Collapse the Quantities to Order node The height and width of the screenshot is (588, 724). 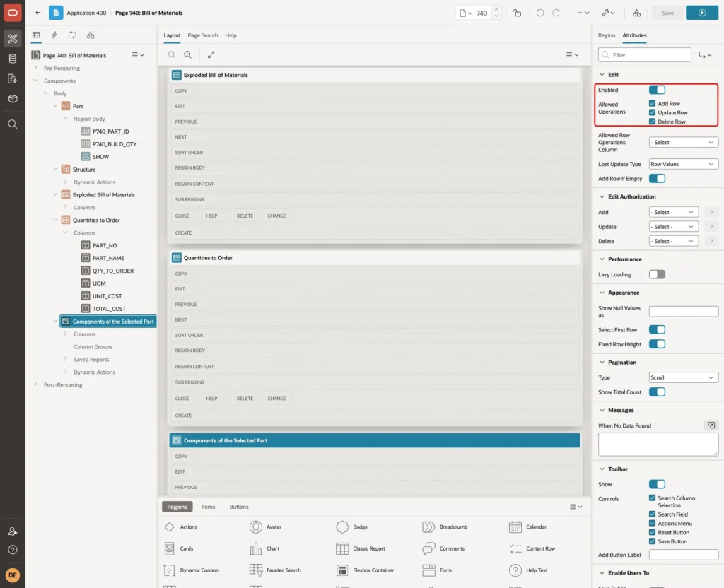tap(55, 220)
